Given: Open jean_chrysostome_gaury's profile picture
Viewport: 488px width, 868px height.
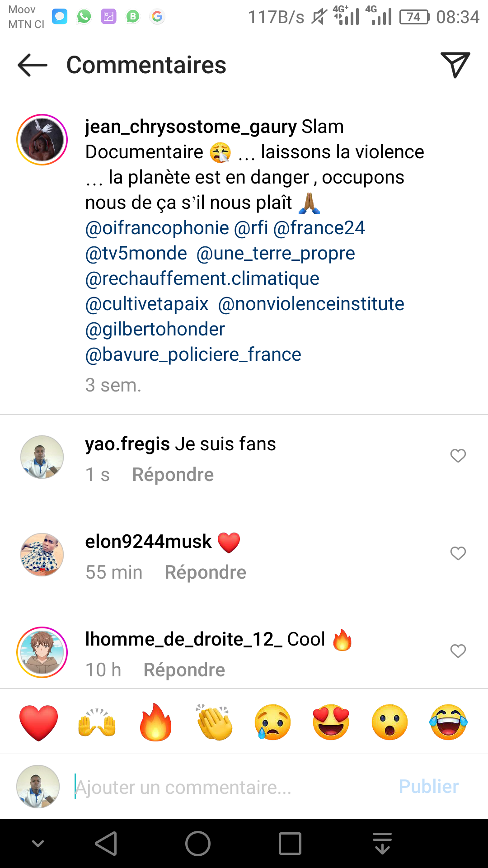Looking at the screenshot, I should pyautogui.click(x=42, y=140).
